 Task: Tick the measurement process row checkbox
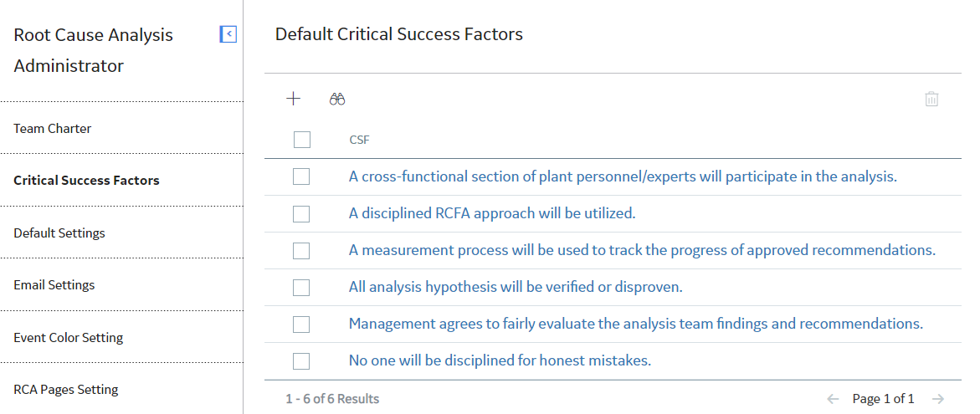pyautogui.click(x=301, y=250)
